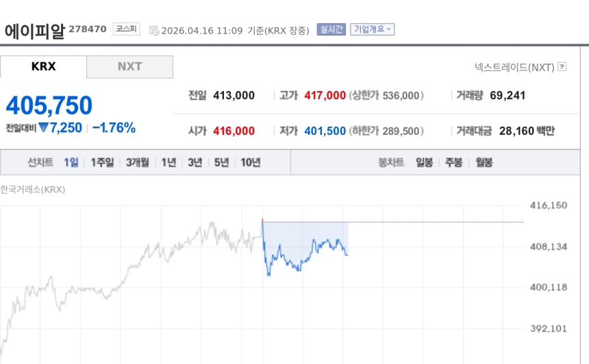Click the down-triangle price change indicator
The image size is (589, 364).
coord(44,127)
